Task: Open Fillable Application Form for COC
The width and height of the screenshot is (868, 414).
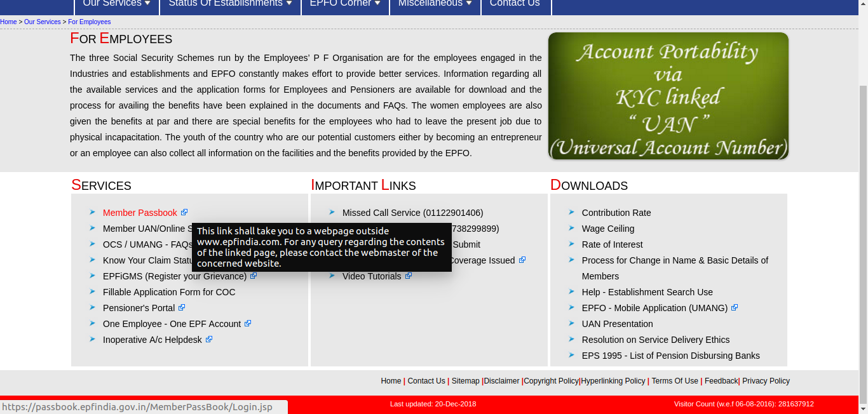Action: point(169,292)
